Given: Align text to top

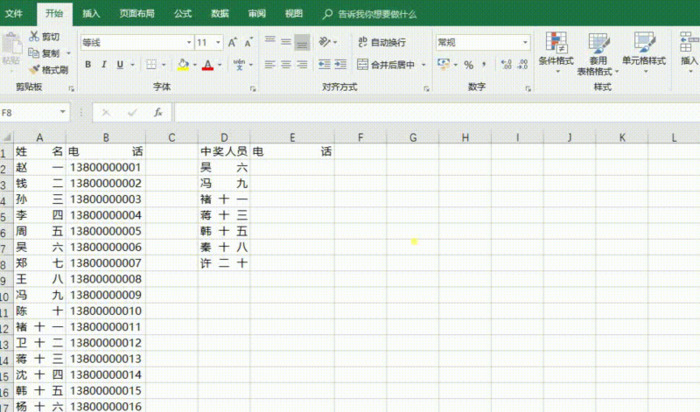Looking at the screenshot, I should pos(270,42).
